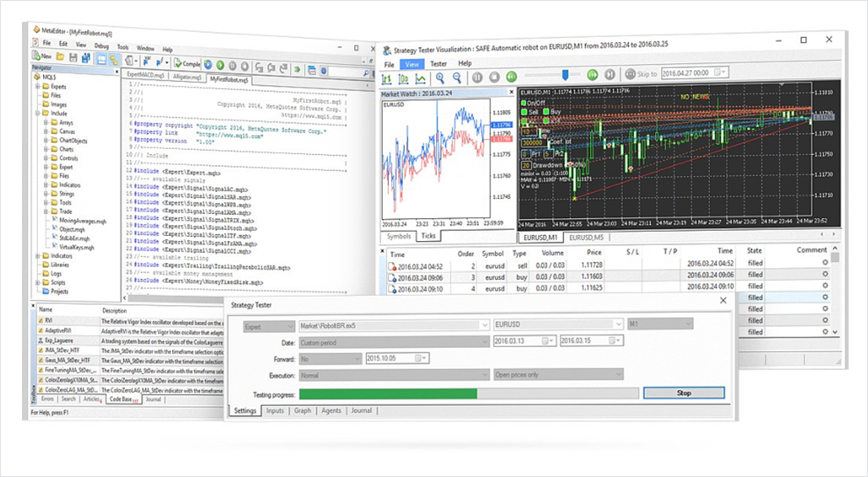Switch to the Alligator.mq5 editor tab
Viewport: 868px width, 477px height.
click(x=187, y=77)
